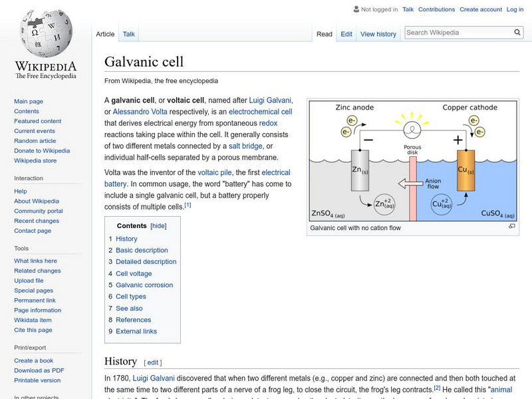Open the Contact page link
532x399 pixels.
[x=33, y=230]
